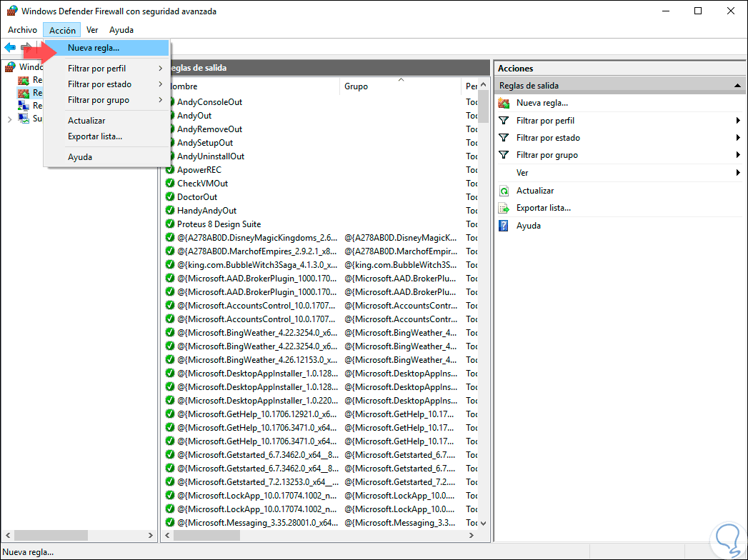Expand the Supervisión tree node arrow
The image size is (748, 560).
point(9,119)
